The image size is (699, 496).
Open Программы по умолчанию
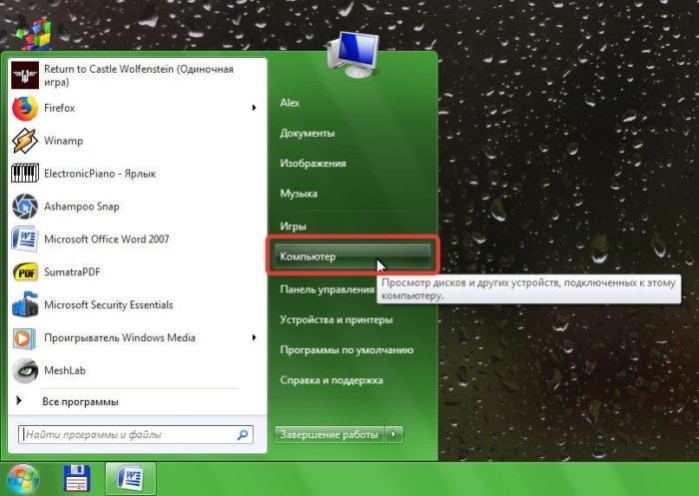tap(347, 350)
